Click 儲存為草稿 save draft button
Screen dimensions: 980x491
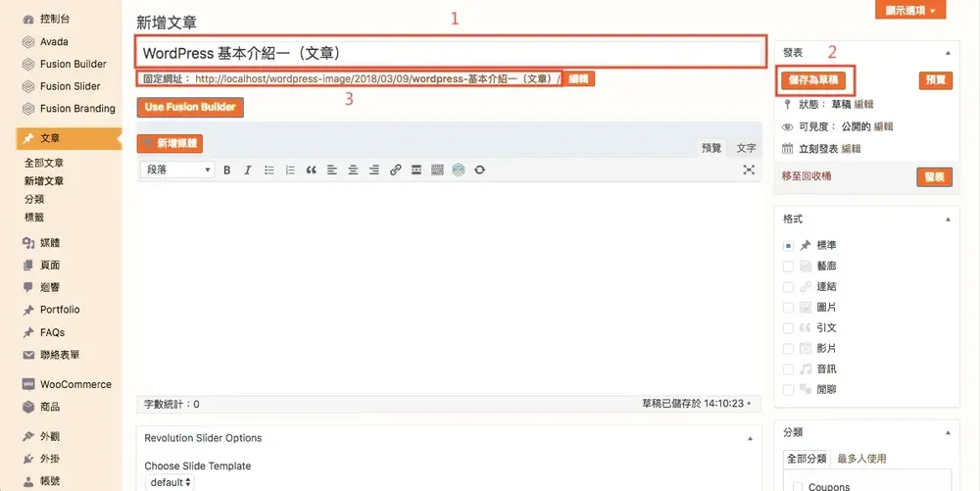click(x=813, y=80)
